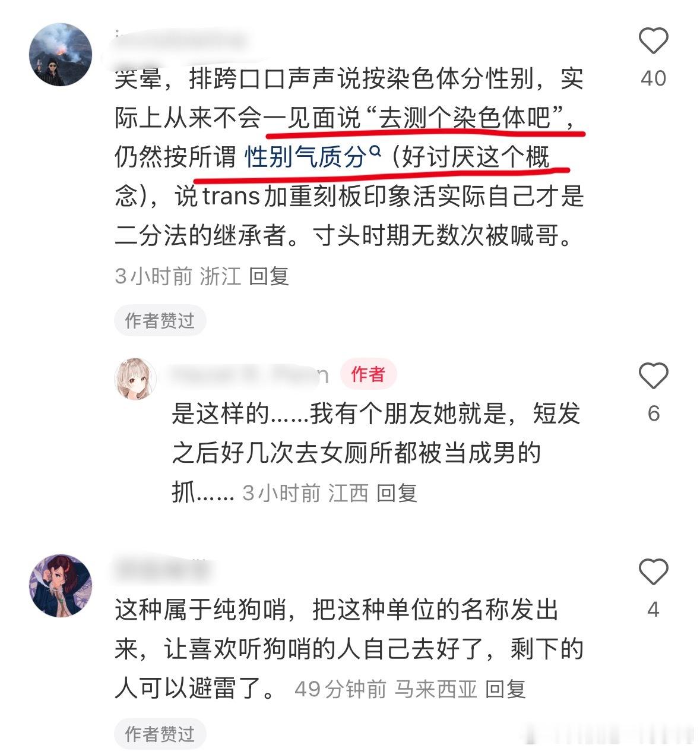Image resolution: width=700 pixels, height=751 pixels.
Task: Tap the 性别气质分 search link
Action: [x=306, y=157]
